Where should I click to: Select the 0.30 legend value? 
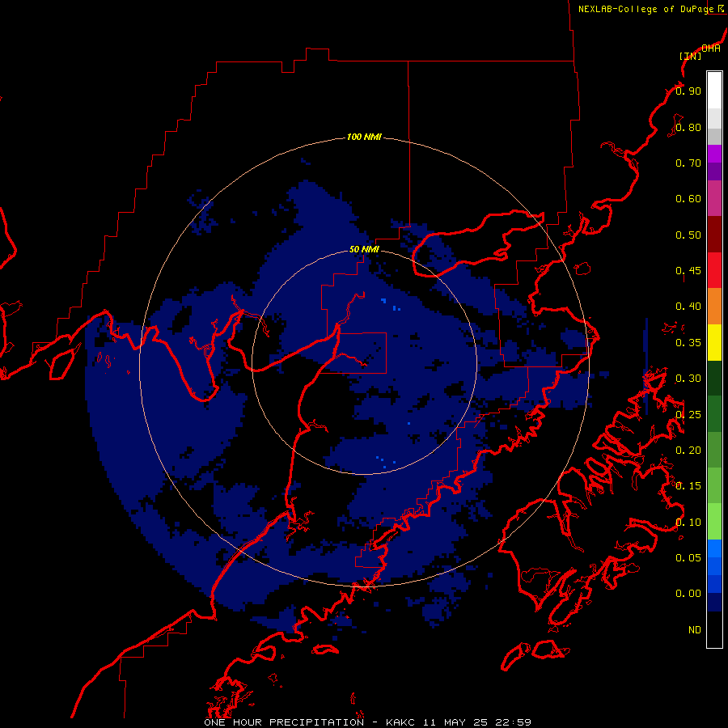tap(688, 379)
